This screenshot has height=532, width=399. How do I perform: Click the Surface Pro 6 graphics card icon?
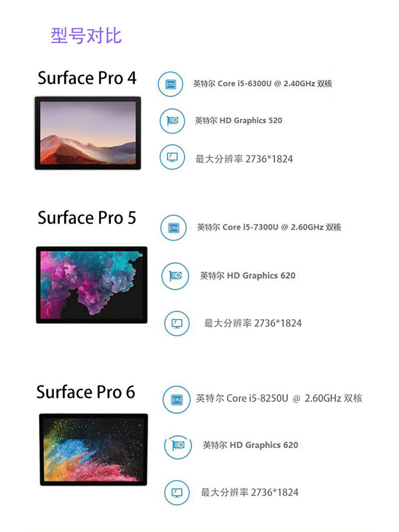coord(178,445)
